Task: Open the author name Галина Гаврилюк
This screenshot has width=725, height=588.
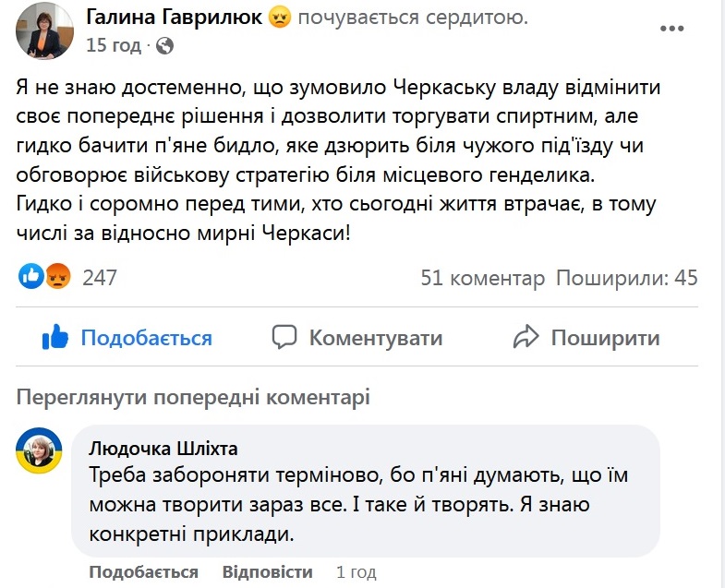Action: 171,17
